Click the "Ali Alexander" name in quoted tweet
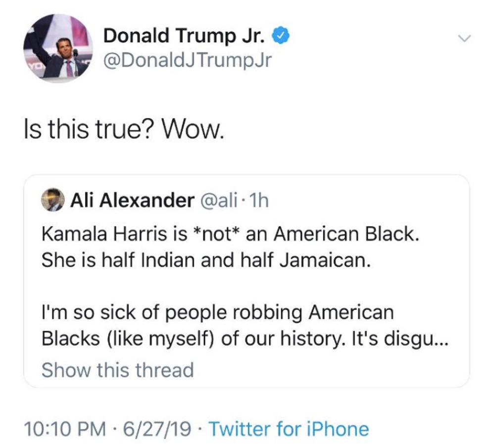485x448 pixels. point(132,200)
